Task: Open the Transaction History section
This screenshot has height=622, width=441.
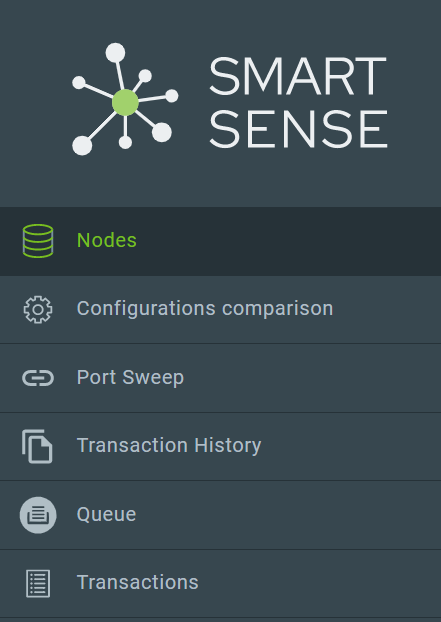Action: pyautogui.click(x=220, y=446)
